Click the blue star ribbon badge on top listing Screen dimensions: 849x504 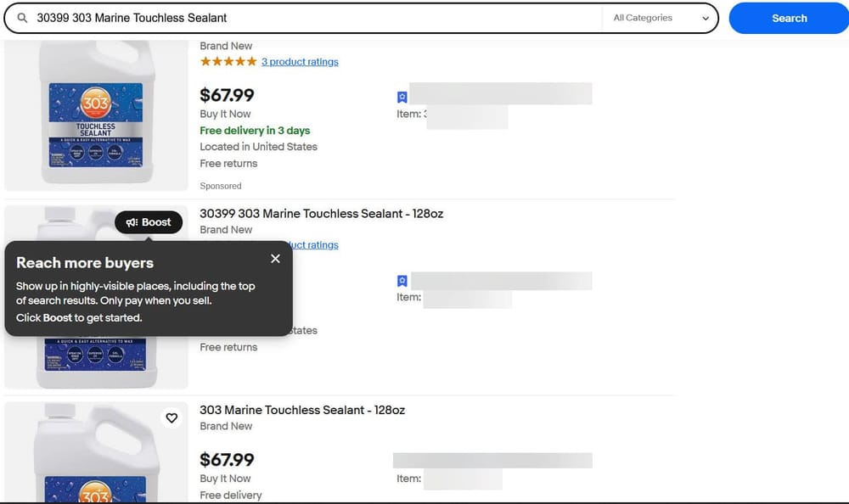(x=402, y=95)
